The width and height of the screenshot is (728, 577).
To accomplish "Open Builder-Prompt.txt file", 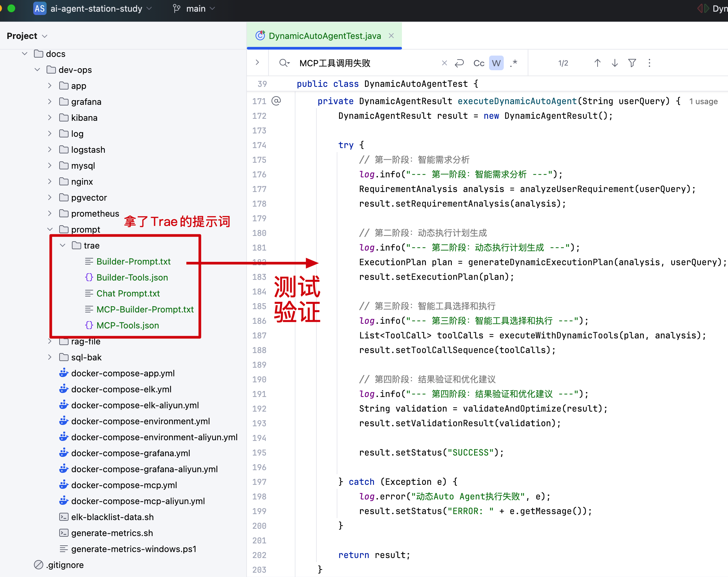I will point(133,261).
